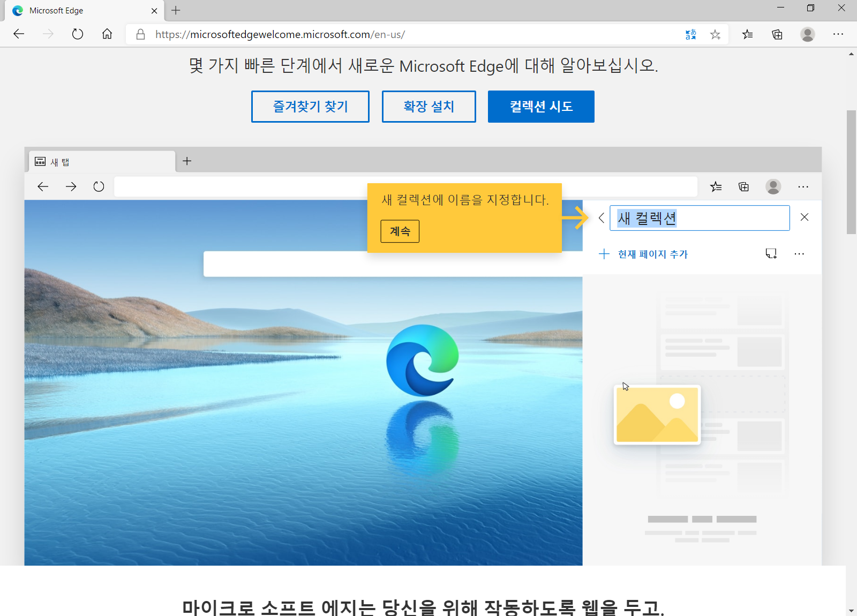Viewport: 857px width, 616px height.
Task: Click the Edge logo in demo page
Action: pos(423,360)
